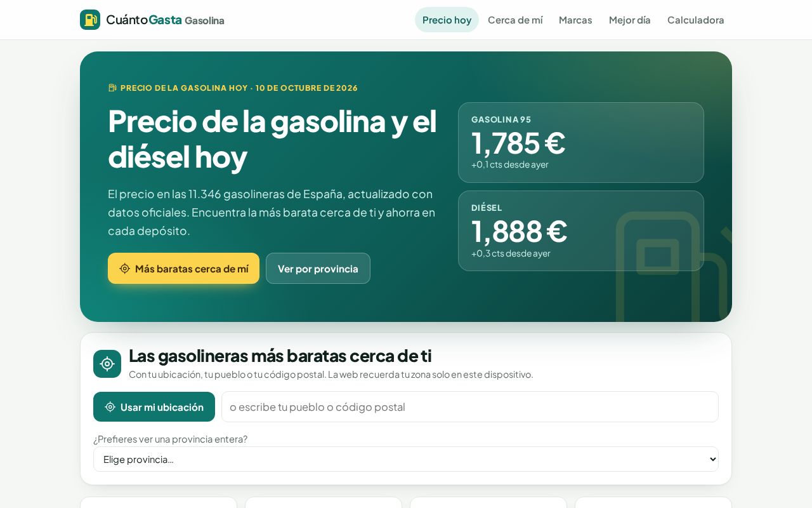Open the Marcas menu item
812x508 pixels.
point(575,20)
